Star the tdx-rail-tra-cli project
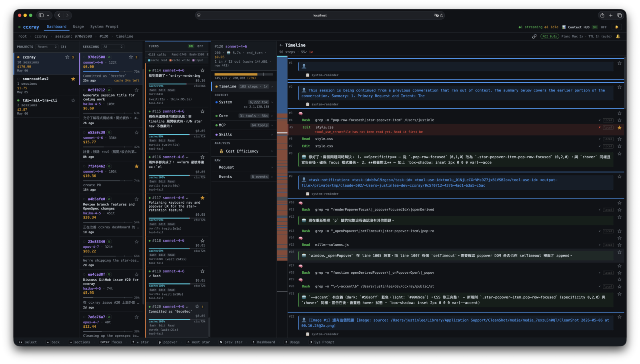The width and height of the screenshot is (640, 364). click(x=73, y=100)
